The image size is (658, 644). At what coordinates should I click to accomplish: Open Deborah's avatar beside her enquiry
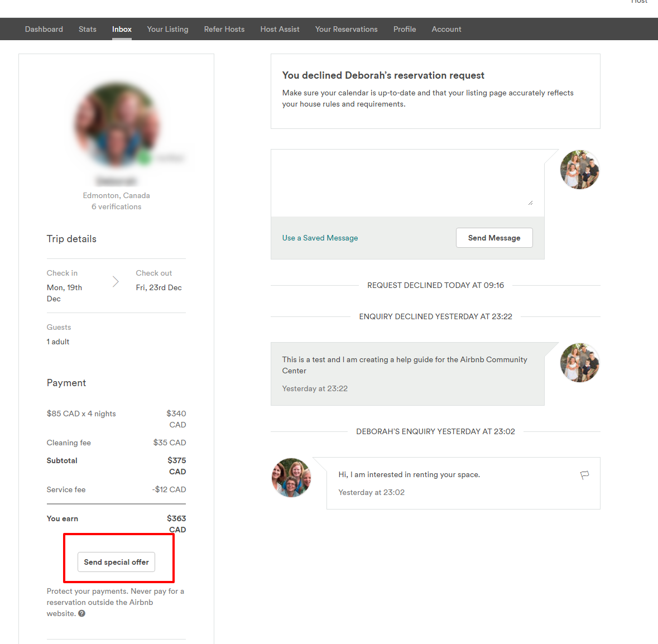click(x=291, y=478)
